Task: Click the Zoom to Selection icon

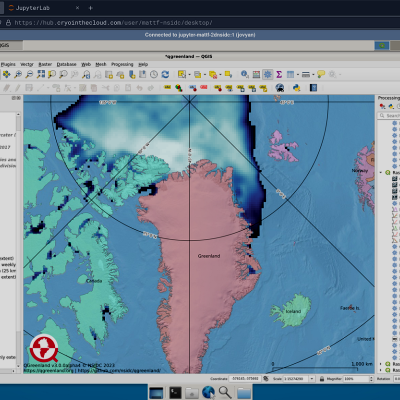Action: pos(52,74)
